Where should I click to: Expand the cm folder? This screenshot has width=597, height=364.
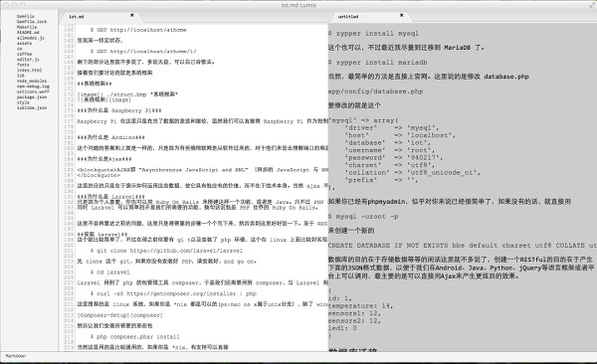[20, 49]
